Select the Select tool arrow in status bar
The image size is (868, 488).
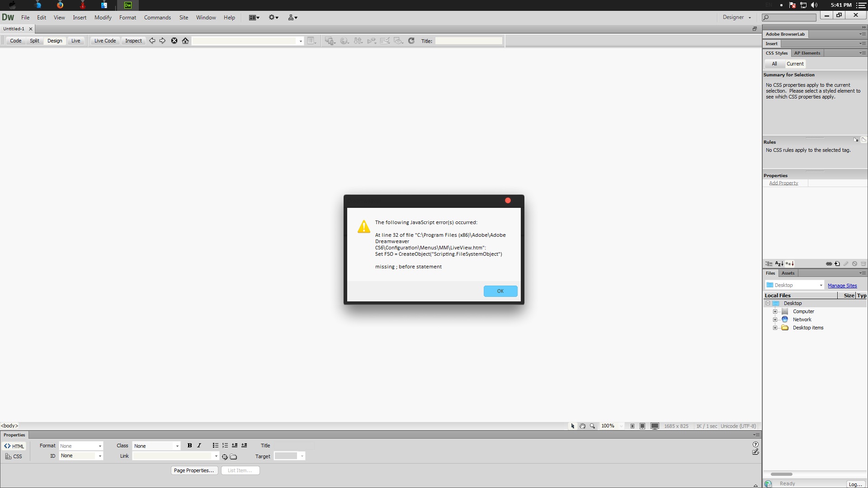click(x=573, y=426)
